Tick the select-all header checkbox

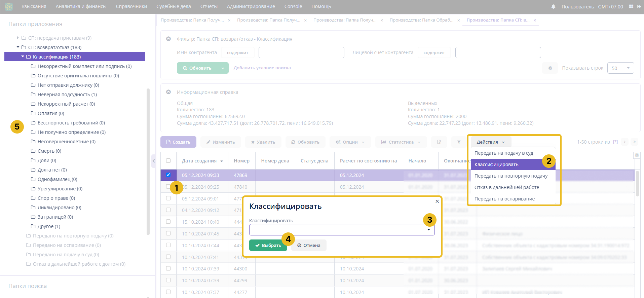[x=168, y=161]
